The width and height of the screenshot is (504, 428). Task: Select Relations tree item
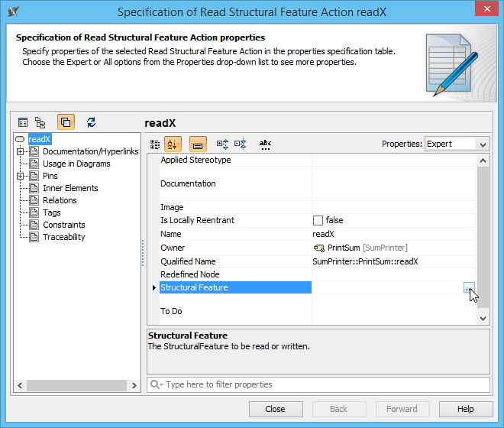60,200
